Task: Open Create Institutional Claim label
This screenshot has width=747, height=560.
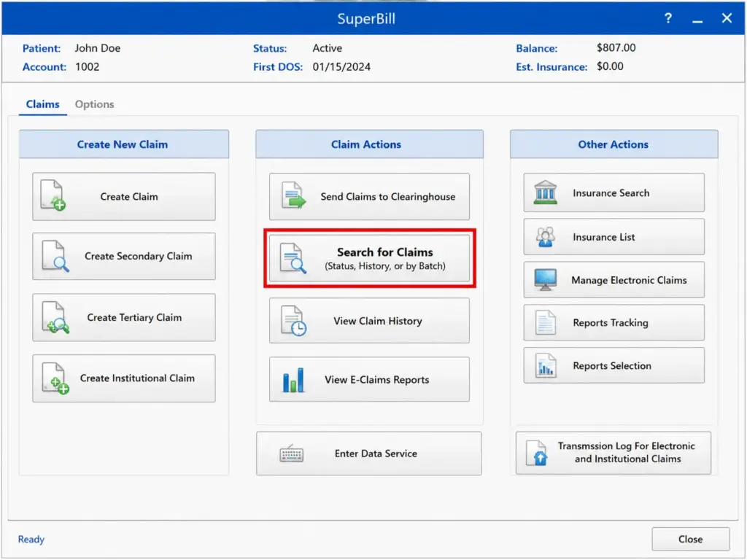Action: pos(137,378)
